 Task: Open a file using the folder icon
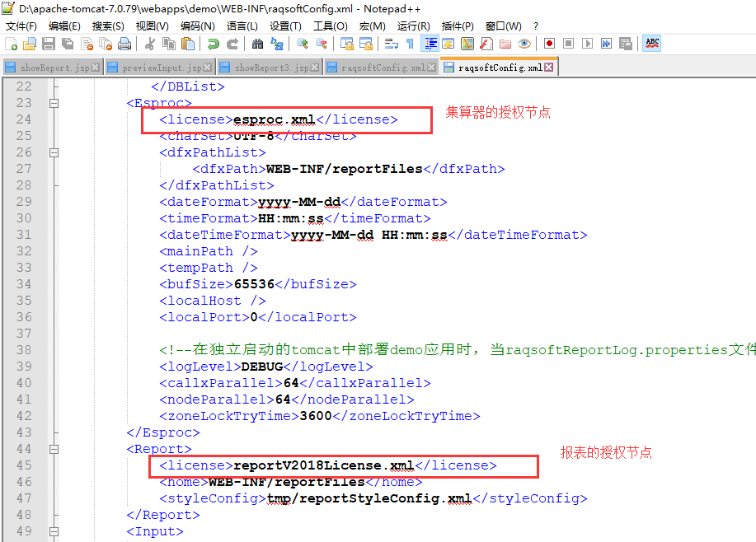[x=30, y=44]
